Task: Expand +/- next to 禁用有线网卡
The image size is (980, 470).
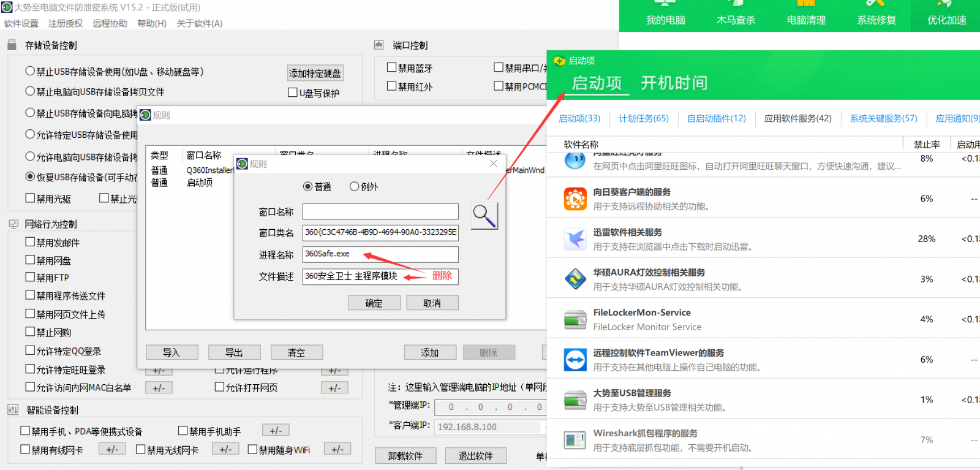Action: pyautogui.click(x=112, y=449)
